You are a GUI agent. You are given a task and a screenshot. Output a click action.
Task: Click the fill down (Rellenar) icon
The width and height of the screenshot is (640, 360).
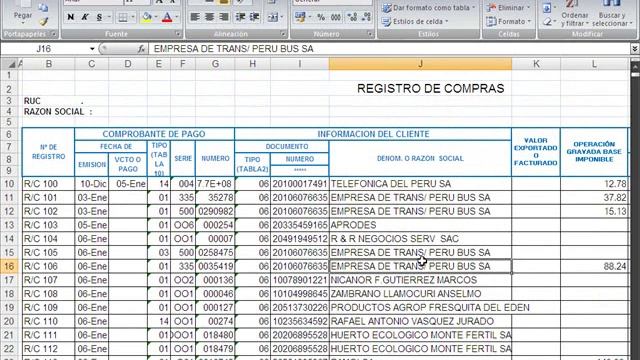point(547,8)
